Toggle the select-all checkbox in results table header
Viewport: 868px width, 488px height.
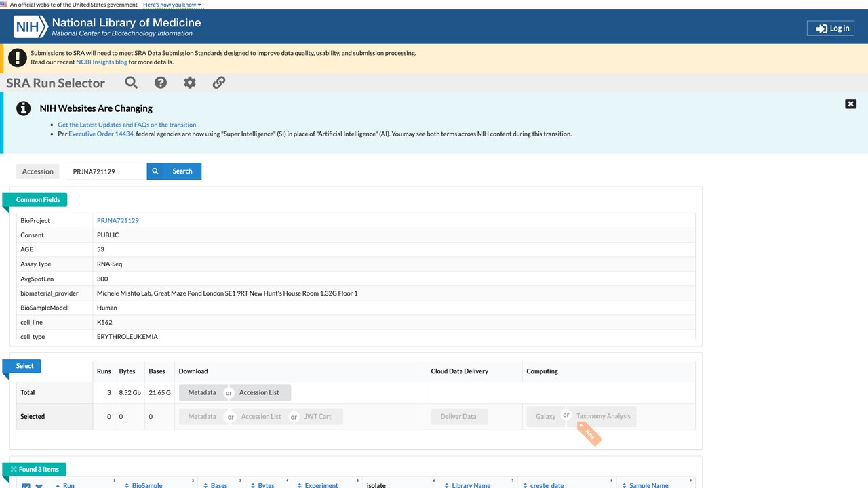[x=26, y=485]
